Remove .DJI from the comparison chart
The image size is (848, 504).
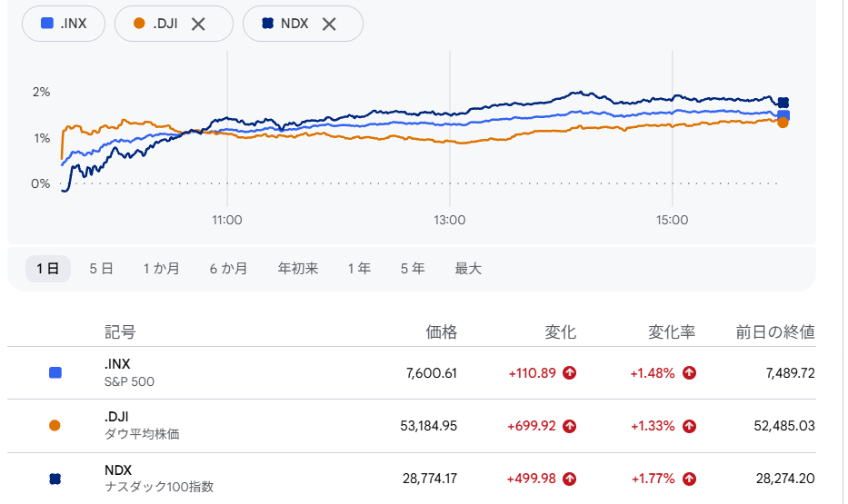coord(198,24)
